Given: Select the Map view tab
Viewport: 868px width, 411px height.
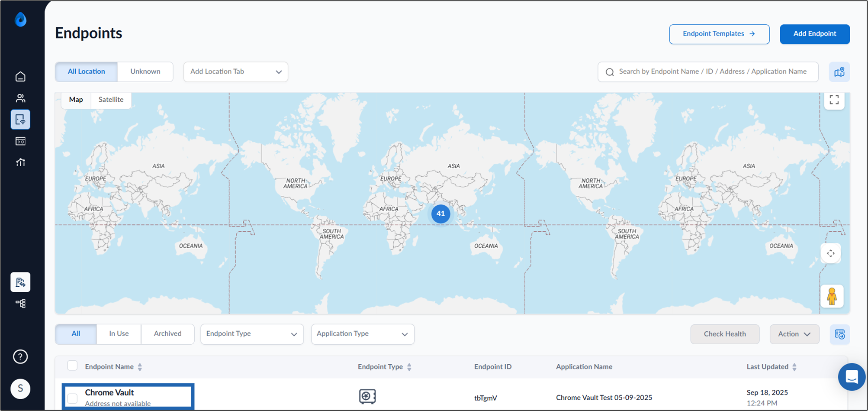Looking at the screenshot, I should tap(76, 100).
